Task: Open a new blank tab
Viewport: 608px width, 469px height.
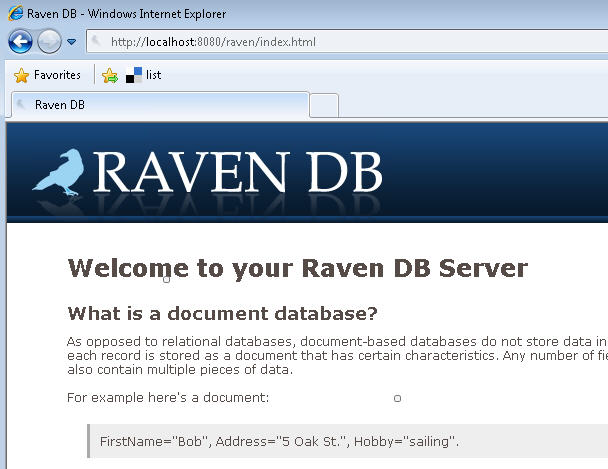Action: pyautogui.click(x=324, y=105)
